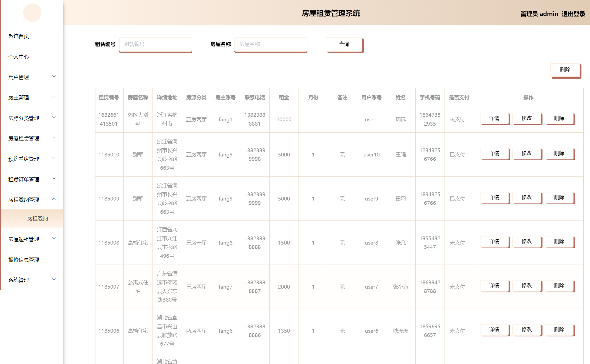
Task: Expand the 房屋租赁管理 chevron arrow
Action: click(x=54, y=138)
